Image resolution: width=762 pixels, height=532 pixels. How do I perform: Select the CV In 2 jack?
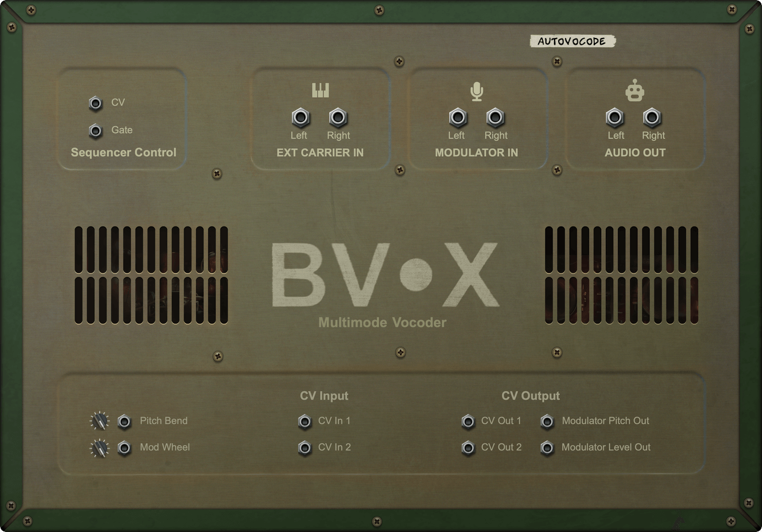[305, 448]
